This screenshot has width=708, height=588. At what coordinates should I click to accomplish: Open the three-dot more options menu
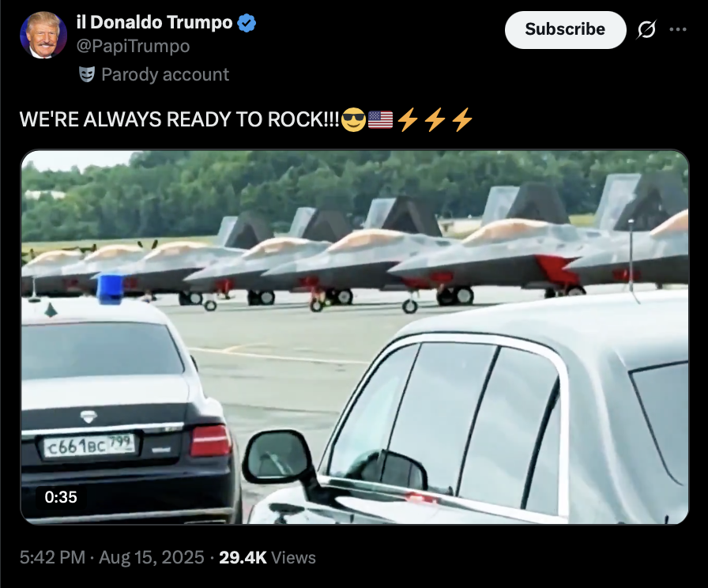tap(678, 30)
